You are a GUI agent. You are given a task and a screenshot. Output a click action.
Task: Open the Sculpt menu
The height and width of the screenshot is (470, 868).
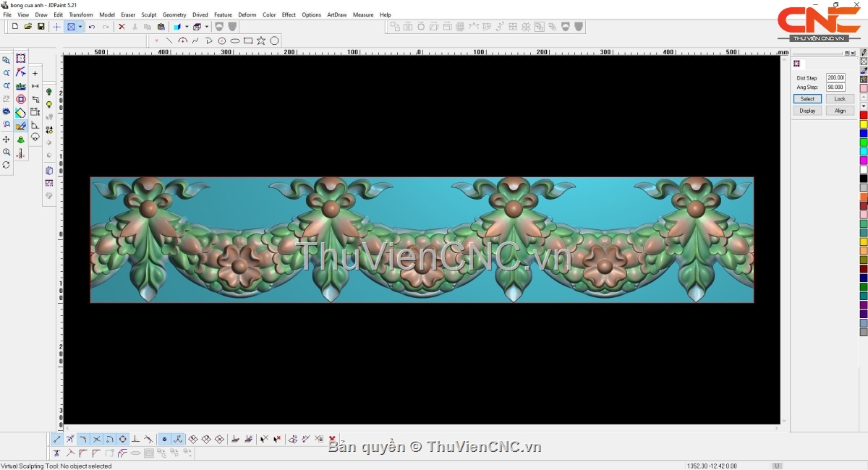tap(149, 14)
